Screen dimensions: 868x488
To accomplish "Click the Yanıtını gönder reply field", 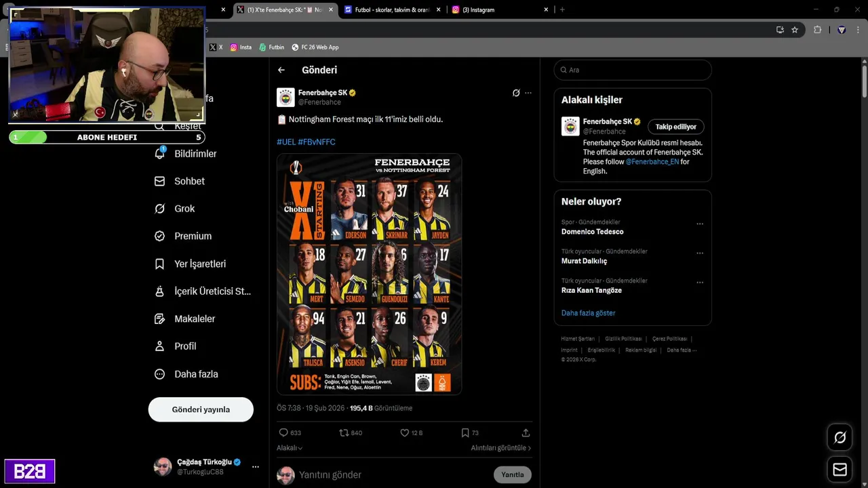I will pyautogui.click(x=393, y=474).
